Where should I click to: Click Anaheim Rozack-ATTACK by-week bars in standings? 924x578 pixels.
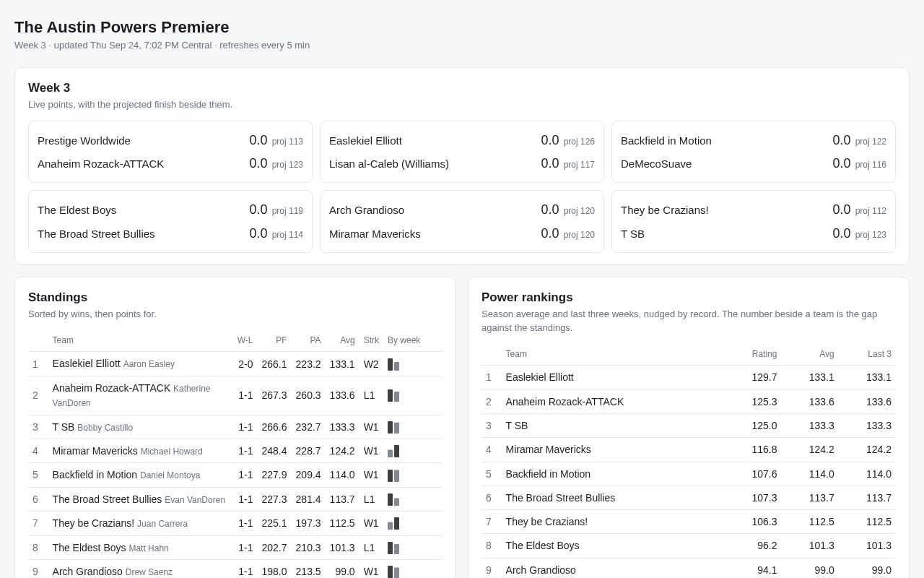coord(393,395)
